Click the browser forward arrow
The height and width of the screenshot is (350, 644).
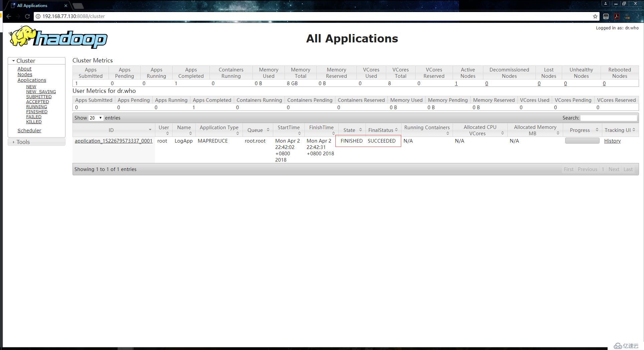pyautogui.click(x=18, y=16)
